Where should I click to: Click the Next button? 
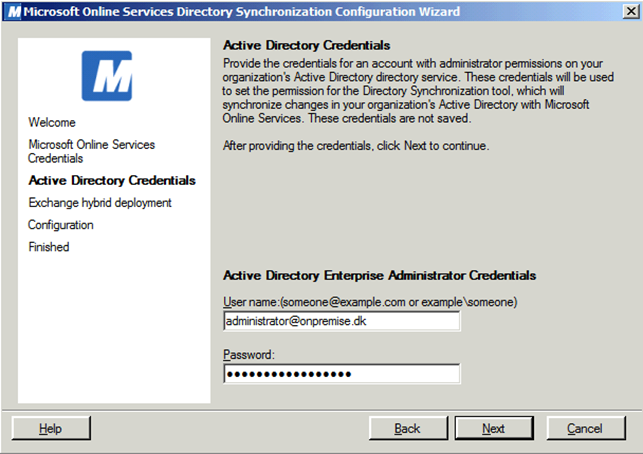(494, 428)
